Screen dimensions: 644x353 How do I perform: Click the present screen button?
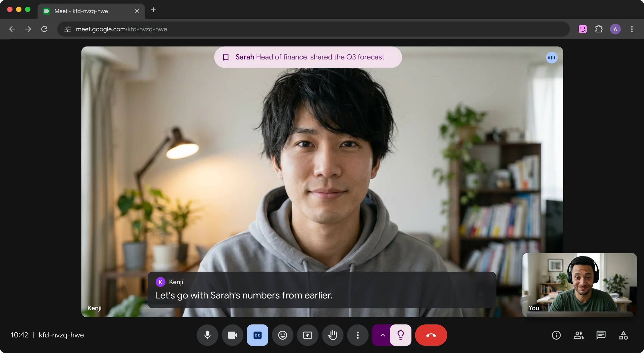point(307,335)
